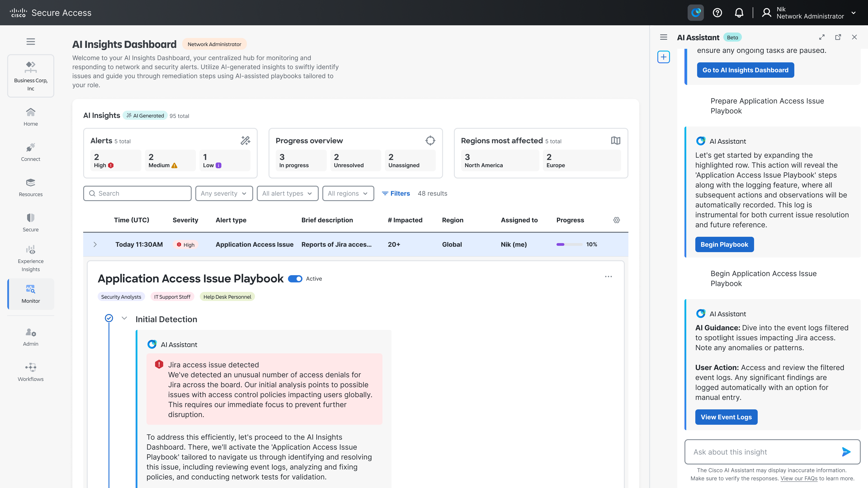Open the user account dropdown arrow
The image size is (868, 488).
[x=854, y=13]
